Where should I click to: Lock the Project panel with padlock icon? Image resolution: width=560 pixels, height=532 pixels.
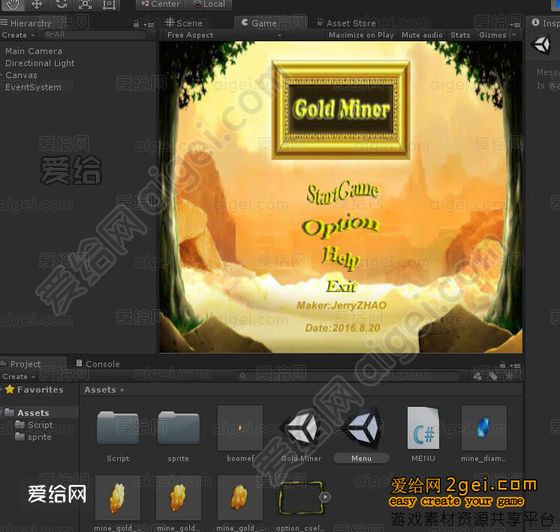(502, 365)
